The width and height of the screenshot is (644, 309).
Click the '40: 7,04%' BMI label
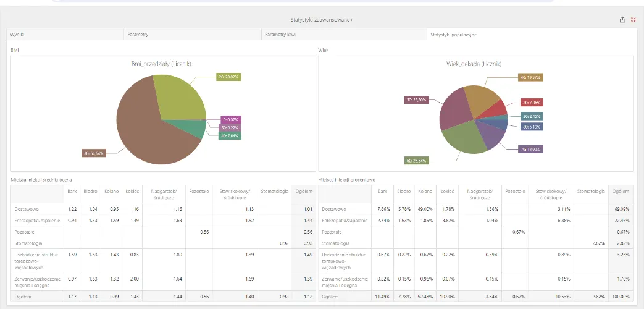coord(230,135)
